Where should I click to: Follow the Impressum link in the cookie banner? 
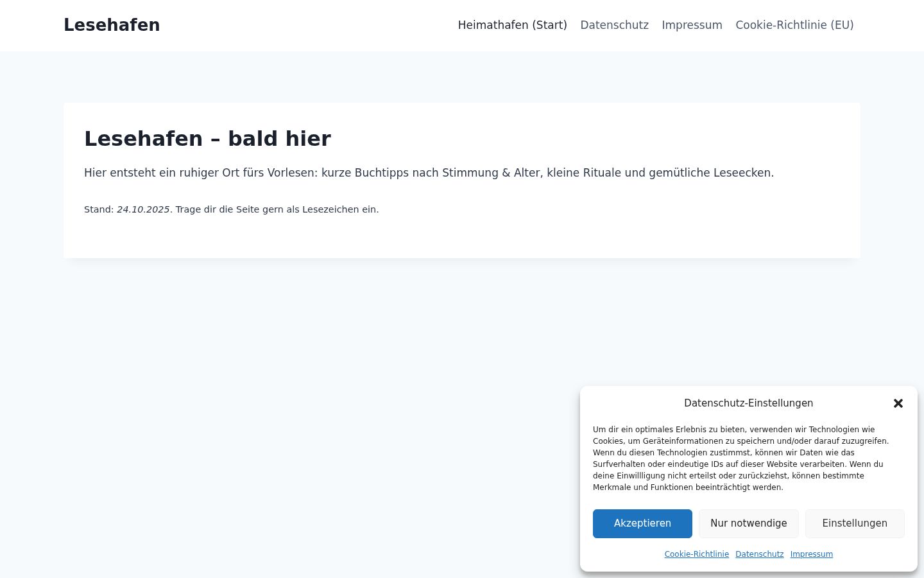812,554
